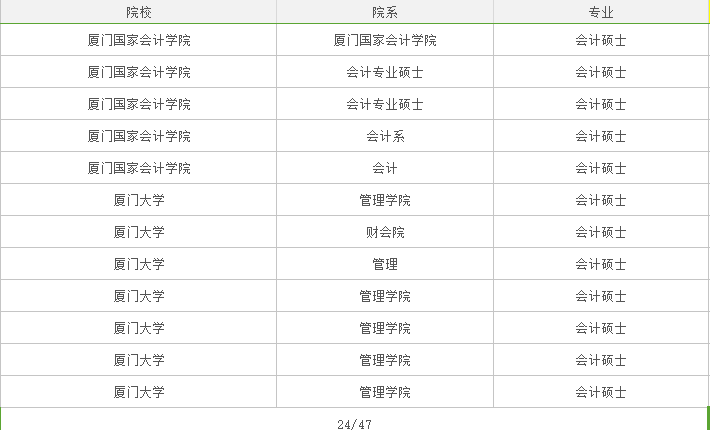
Task: Select 厦门大学 in the 财会院 row
Action: 139,232
